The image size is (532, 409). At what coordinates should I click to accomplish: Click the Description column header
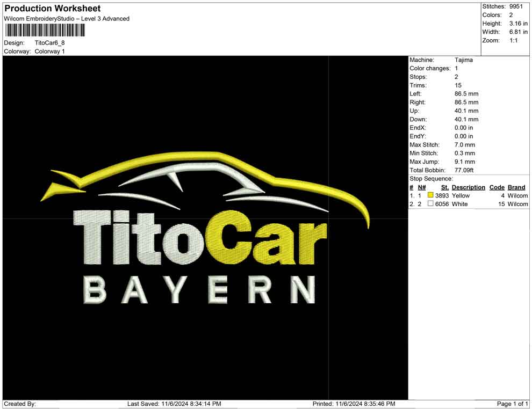pos(468,187)
